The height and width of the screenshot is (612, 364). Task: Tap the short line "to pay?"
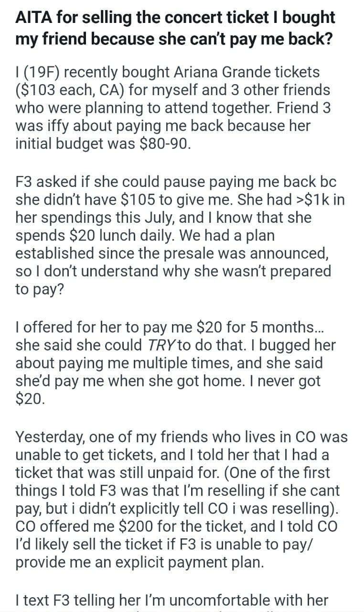pos(40,290)
